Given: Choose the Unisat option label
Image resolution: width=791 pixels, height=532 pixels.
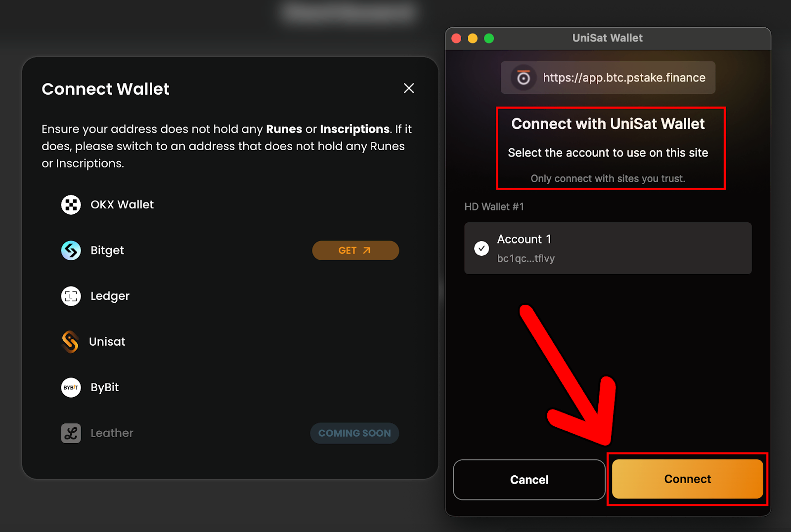Looking at the screenshot, I should (107, 342).
